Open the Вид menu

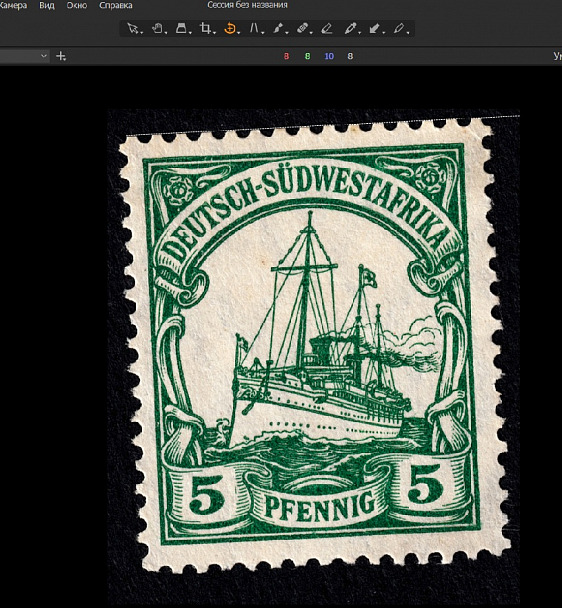pos(47,5)
